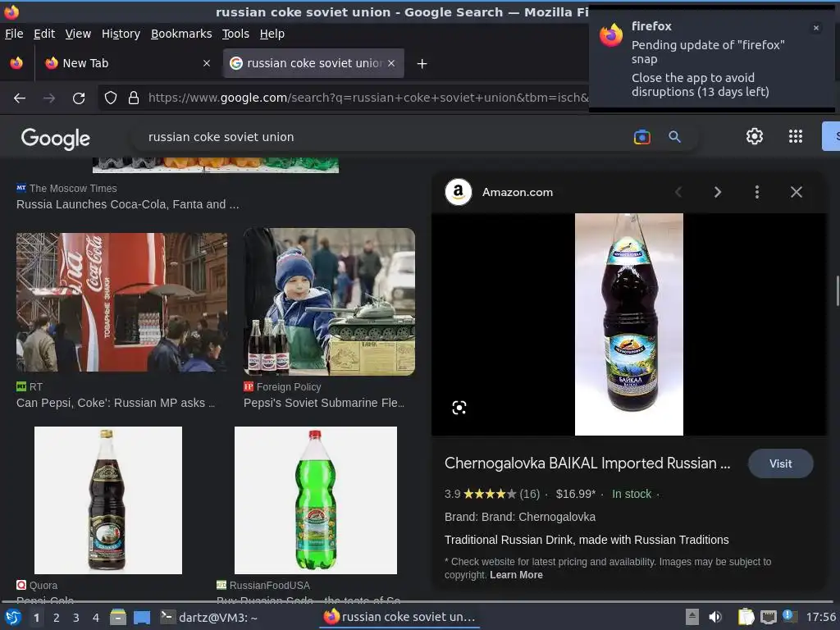The image size is (840, 630).
Task: Open the update notifier tray icon
Action: 789,616
